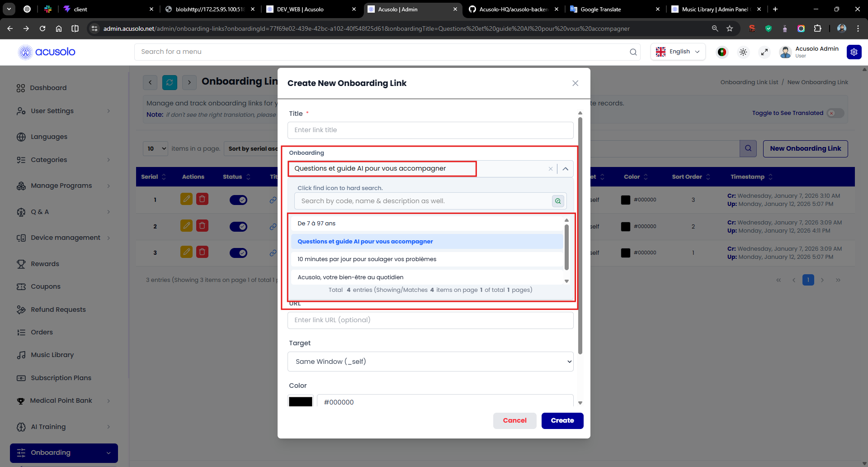Go to pagination page 1
This screenshot has width=868, height=467.
click(808, 280)
